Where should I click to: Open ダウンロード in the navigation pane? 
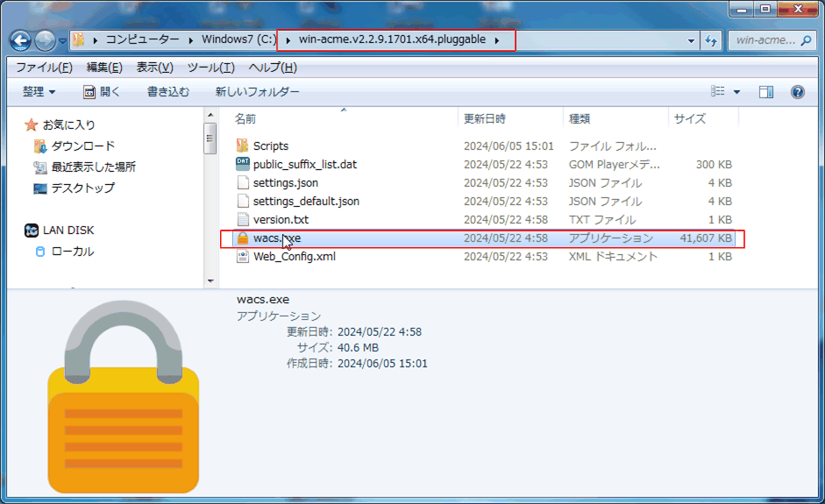[x=83, y=146]
